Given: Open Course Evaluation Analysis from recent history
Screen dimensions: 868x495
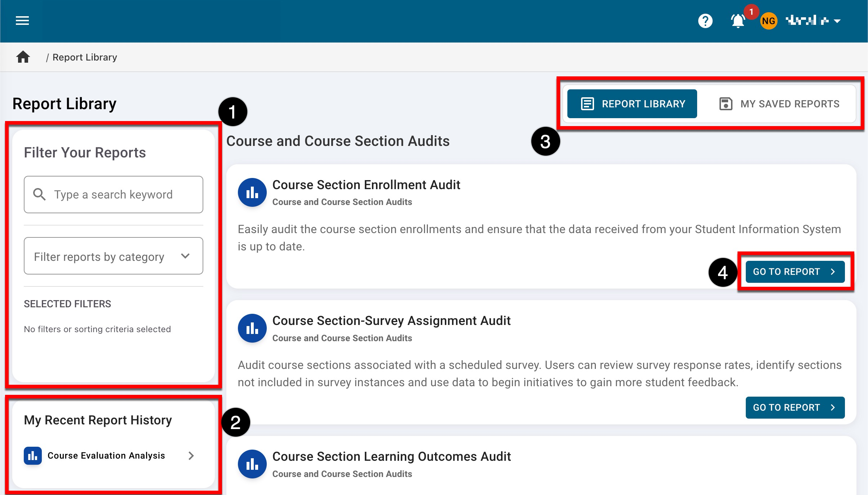Looking at the screenshot, I should (x=106, y=456).
